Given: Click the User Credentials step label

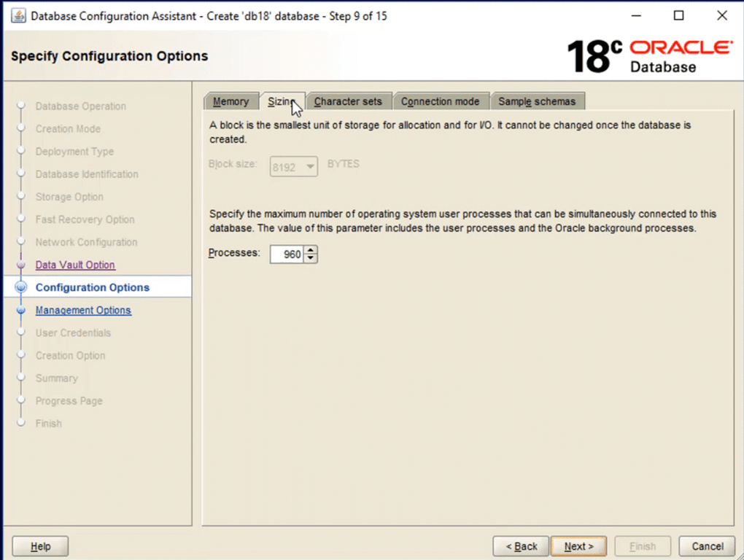Looking at the screenshot, I should pyautogui.click(x=73, y=333).
